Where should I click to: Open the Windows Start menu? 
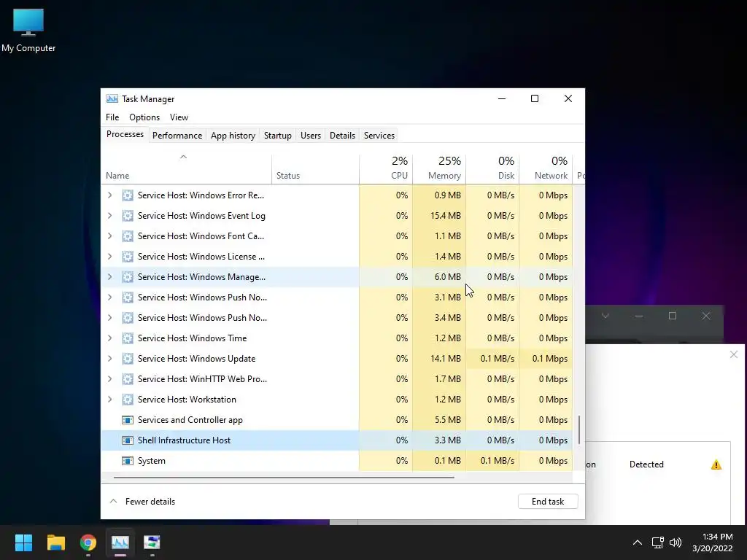tap(23, 542)
